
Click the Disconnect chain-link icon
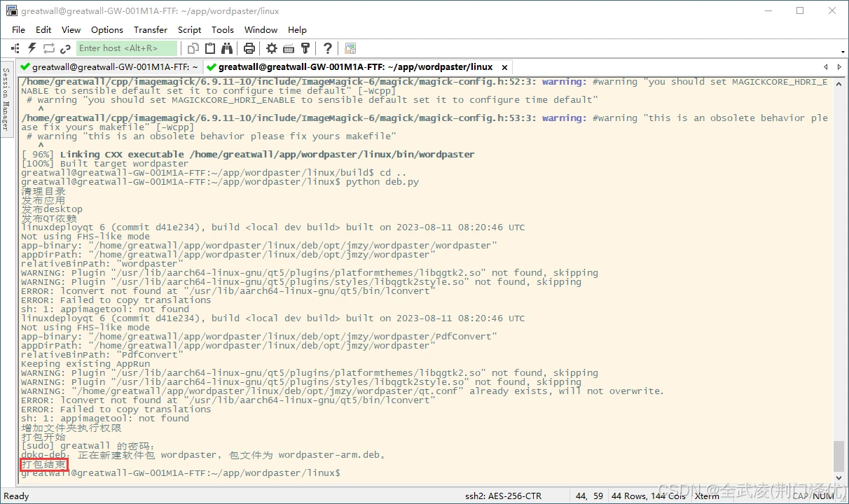[65, 48]
